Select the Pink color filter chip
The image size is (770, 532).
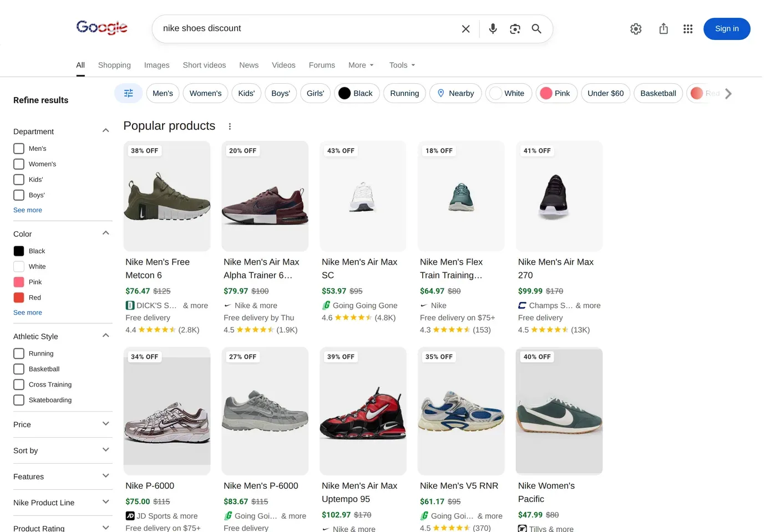(x=556, y=93)
